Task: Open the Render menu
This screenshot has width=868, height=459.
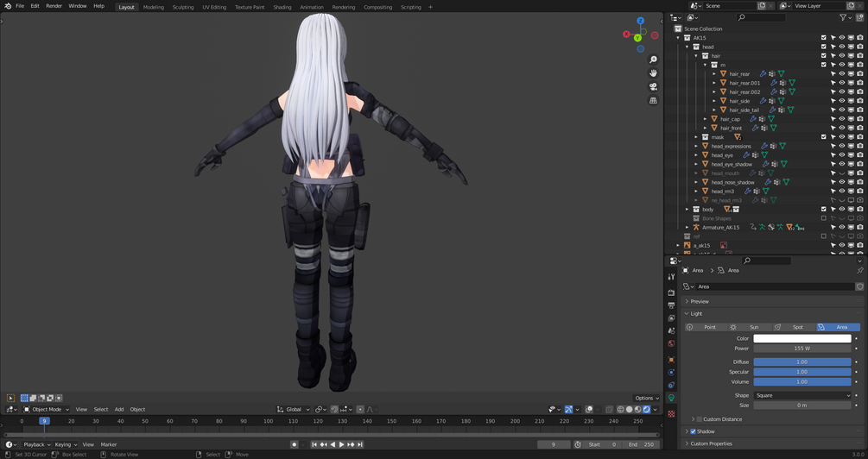Action: [54, 6]
